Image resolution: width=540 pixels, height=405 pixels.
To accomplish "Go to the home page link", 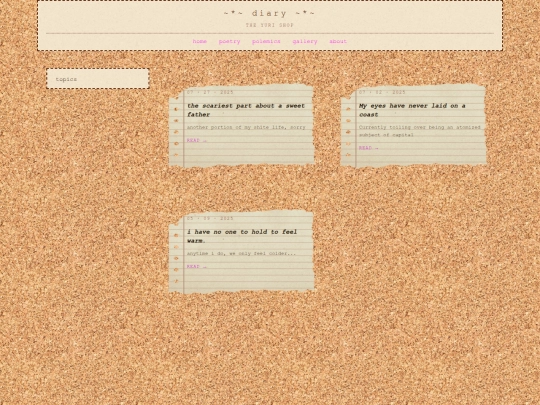I will [199, 41].
